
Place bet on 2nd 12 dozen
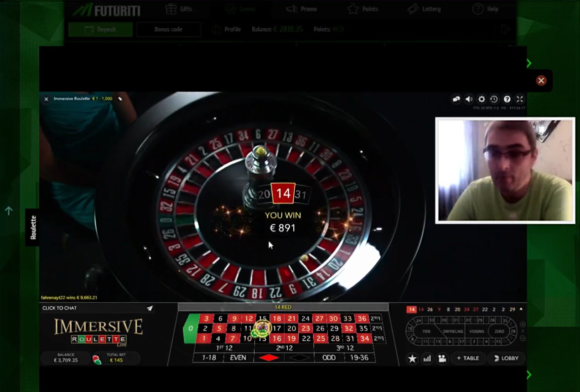coord(284,348)
